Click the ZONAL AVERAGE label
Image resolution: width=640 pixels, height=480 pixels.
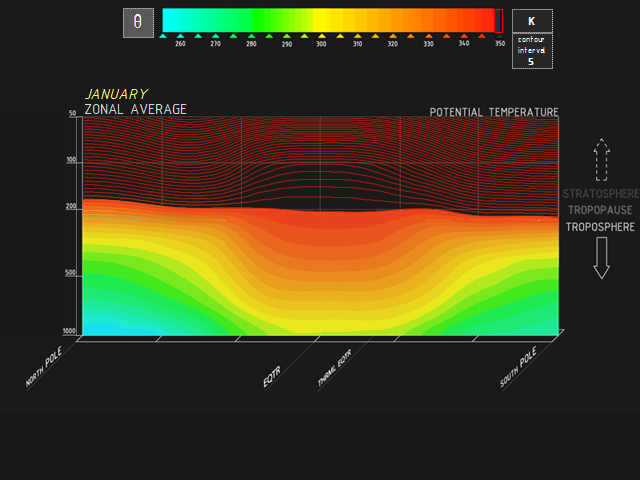pos(135,109)
